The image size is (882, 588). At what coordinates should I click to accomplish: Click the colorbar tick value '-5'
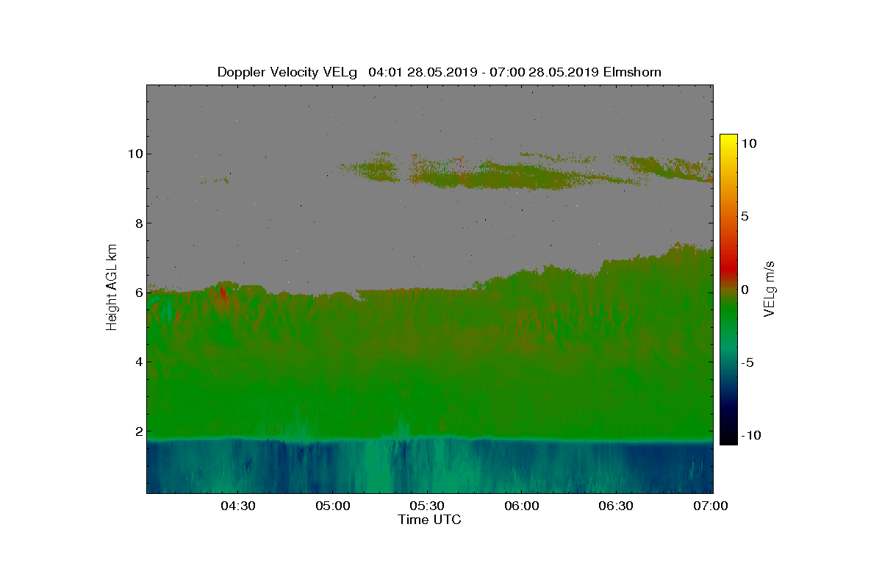747,362
